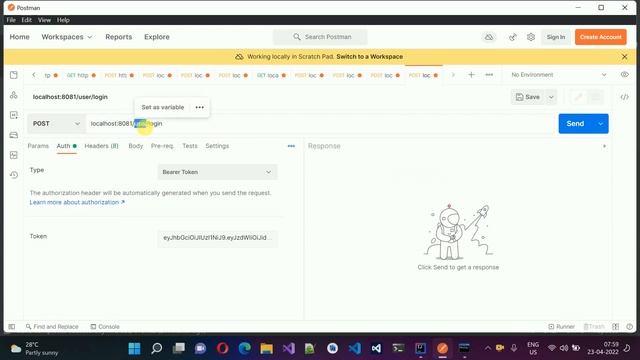
Task: Open Windows taskbar search
Action: [x=156, y=348]
